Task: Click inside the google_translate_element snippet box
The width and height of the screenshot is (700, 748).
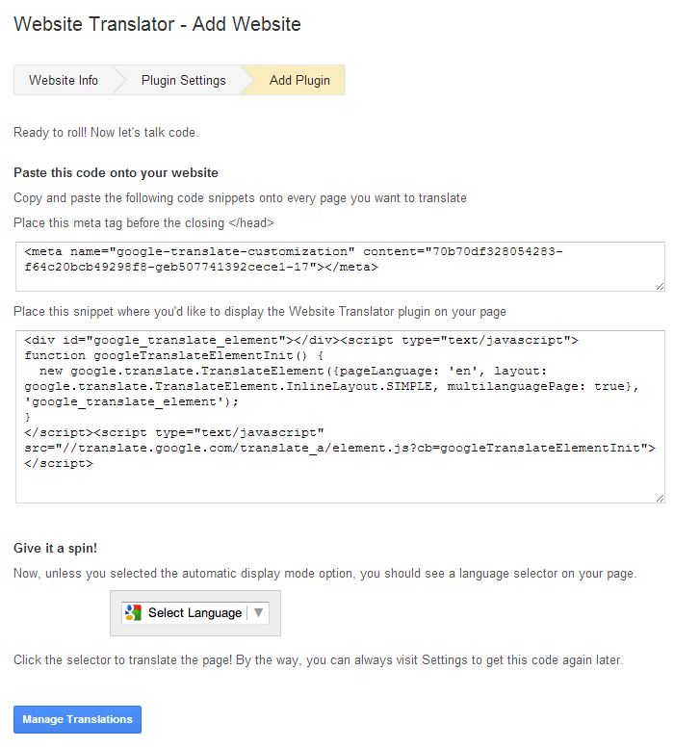Action: (x=340, y=417)
